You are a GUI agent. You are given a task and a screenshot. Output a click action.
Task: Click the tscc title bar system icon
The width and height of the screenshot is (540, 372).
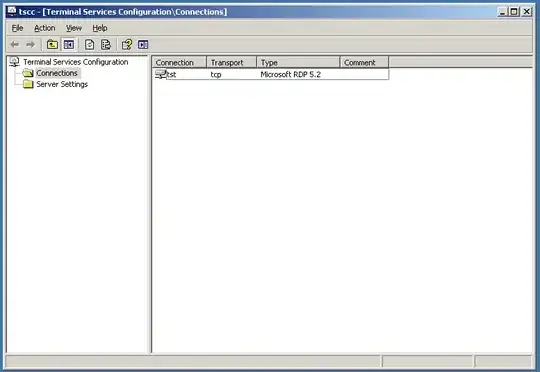[x=12, y=11]
